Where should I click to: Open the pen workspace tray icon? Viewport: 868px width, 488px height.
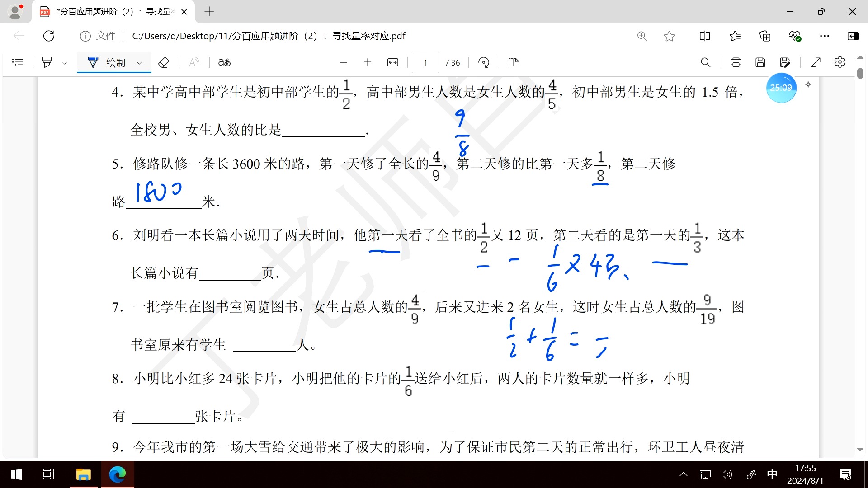pos(751,474)
